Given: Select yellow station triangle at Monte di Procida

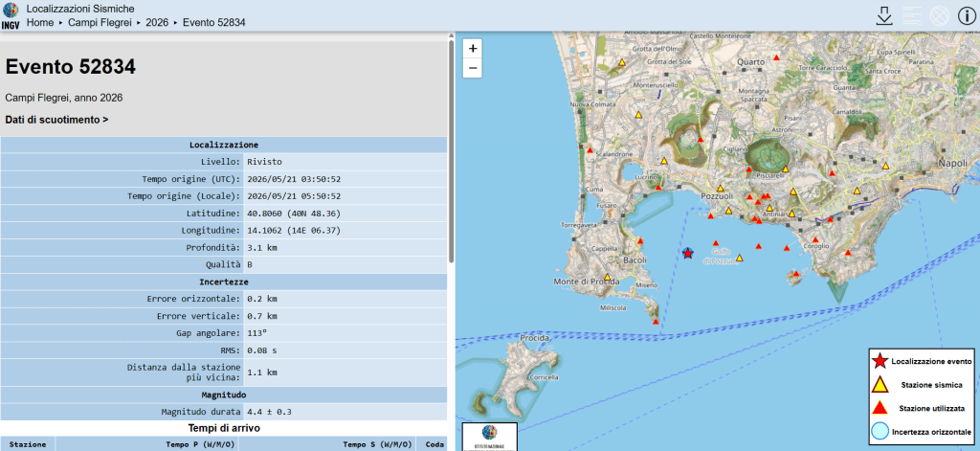Looking at the screenshot, I should (607, 277).
